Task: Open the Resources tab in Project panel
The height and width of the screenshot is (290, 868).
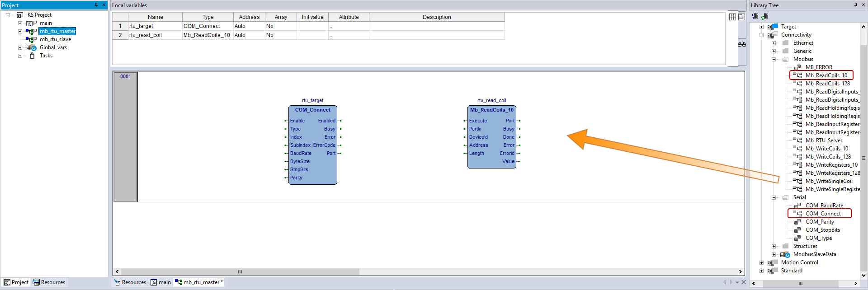Action: pos(49,282)
